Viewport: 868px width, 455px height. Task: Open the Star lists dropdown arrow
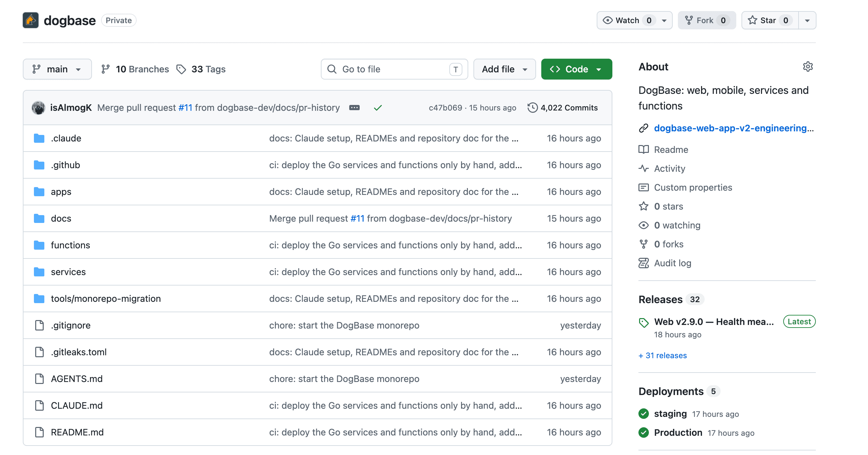point(807,20)
